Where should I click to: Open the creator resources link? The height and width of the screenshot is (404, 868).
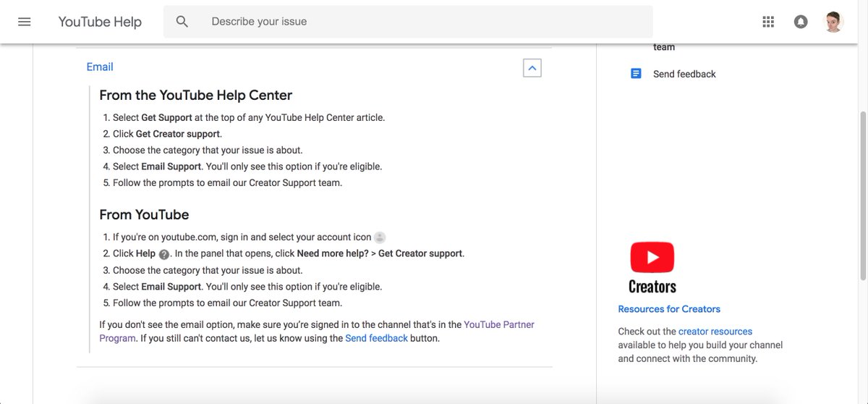coord(715,332)
